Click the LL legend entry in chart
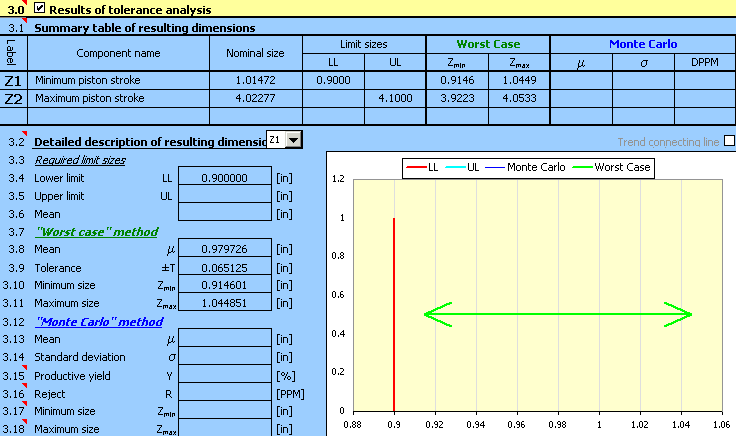 (x=422, y=167)
